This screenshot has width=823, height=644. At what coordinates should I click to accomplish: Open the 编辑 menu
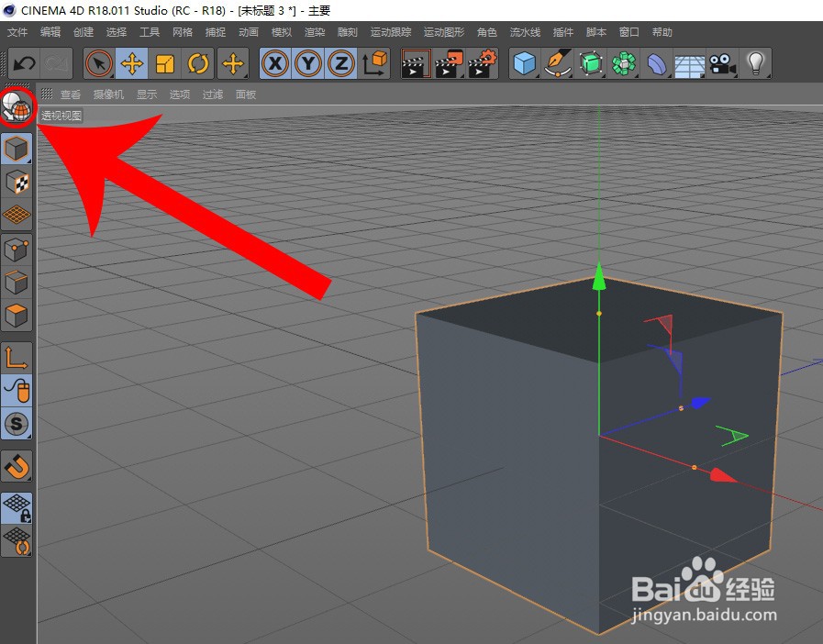[x=50, y=32]
